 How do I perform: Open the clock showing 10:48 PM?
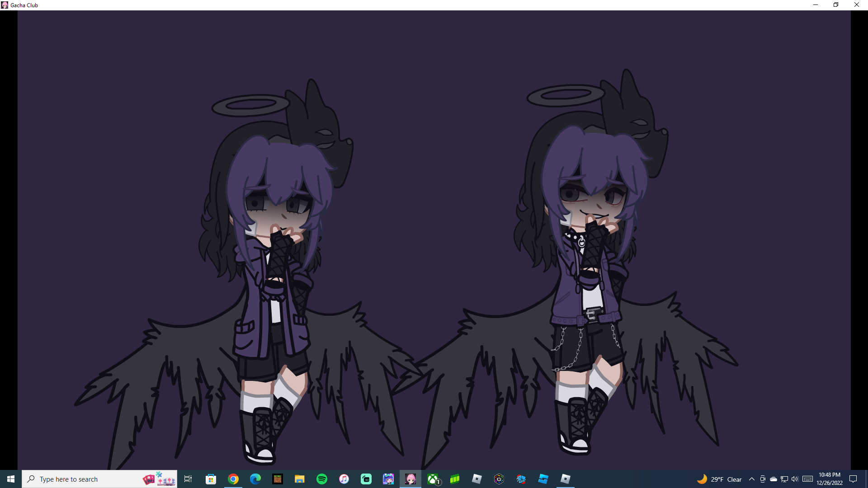tap(830, 479)
